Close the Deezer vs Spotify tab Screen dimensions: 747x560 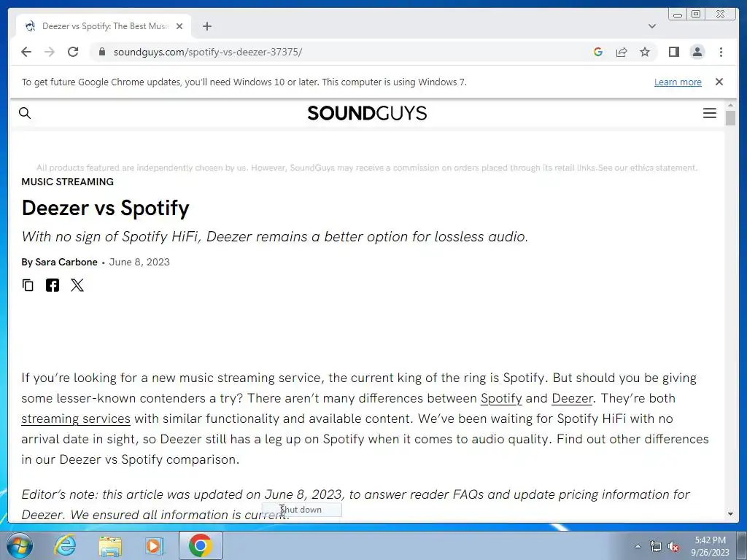pyautogui.click(x=179, y=26)
